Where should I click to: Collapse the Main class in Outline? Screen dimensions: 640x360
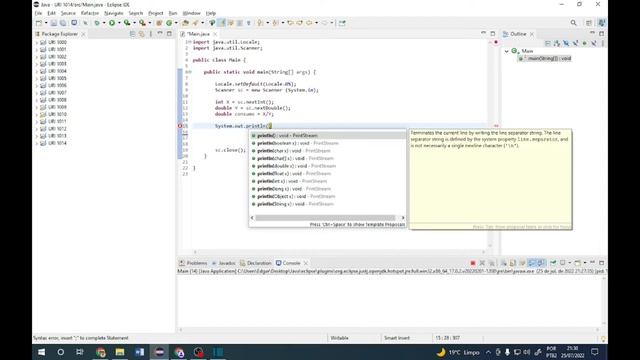507,51
